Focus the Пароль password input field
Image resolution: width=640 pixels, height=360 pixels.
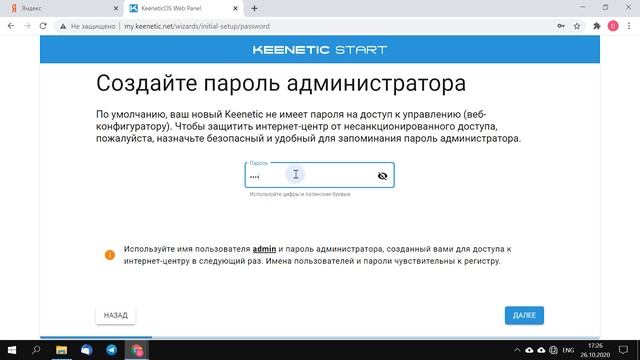pos(319,175)
